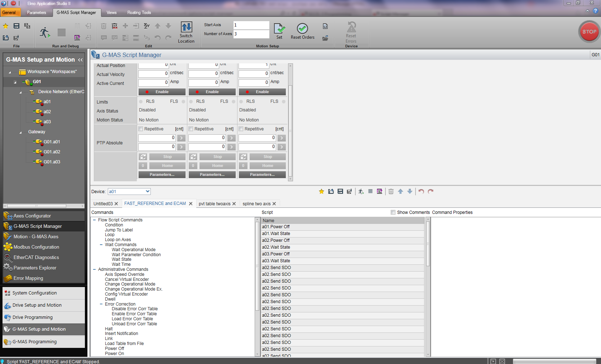601x364 pixels.
Task: Click the running-man icon in the script editor toolbar
Action: [x=361, y=191]
